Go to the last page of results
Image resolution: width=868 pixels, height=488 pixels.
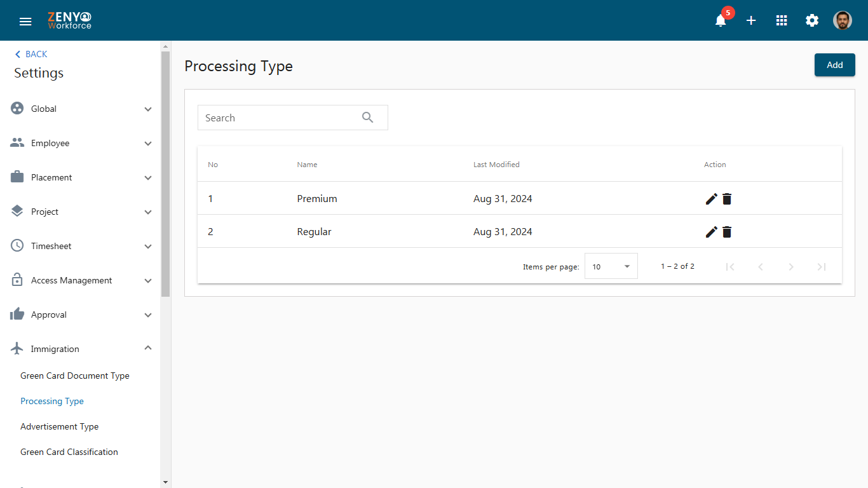[x=822, y=267]
